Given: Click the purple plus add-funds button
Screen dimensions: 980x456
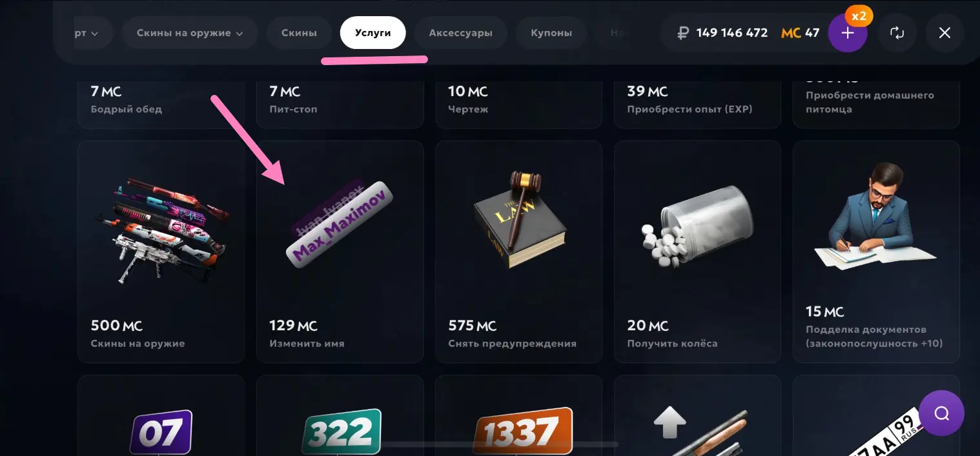Looking at the screenshot, I should pyautogui.click(x=848, y=33).
